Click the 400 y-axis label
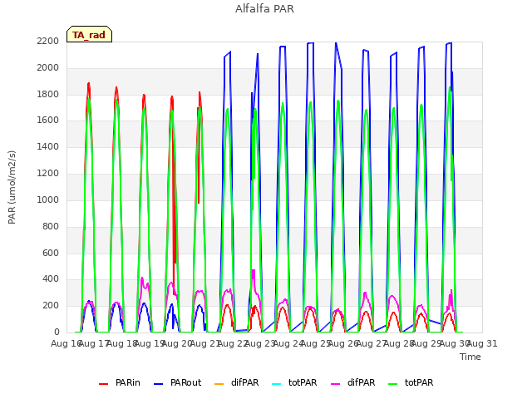This screenshot has width=532, height=399. click(x=51, y=279)
